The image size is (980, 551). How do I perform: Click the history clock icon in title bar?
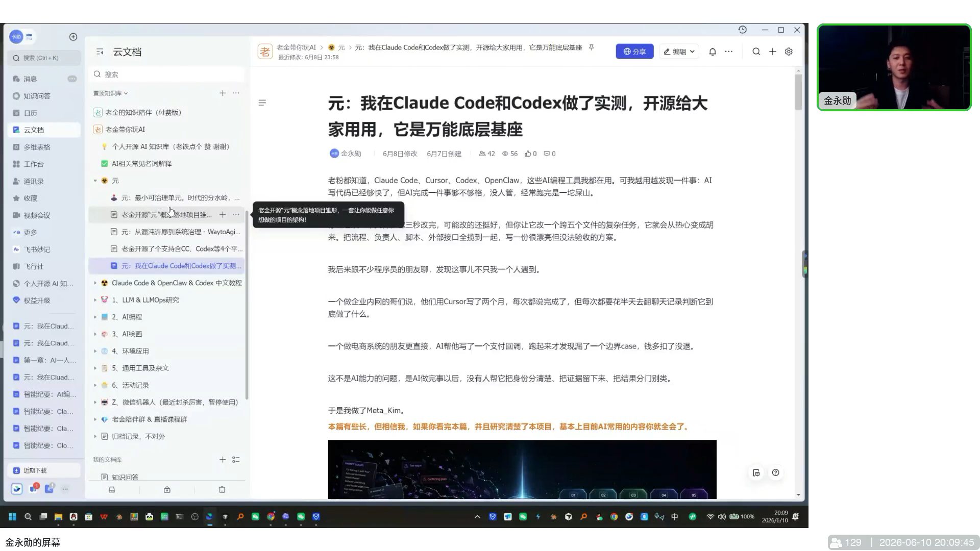(743, 30)
